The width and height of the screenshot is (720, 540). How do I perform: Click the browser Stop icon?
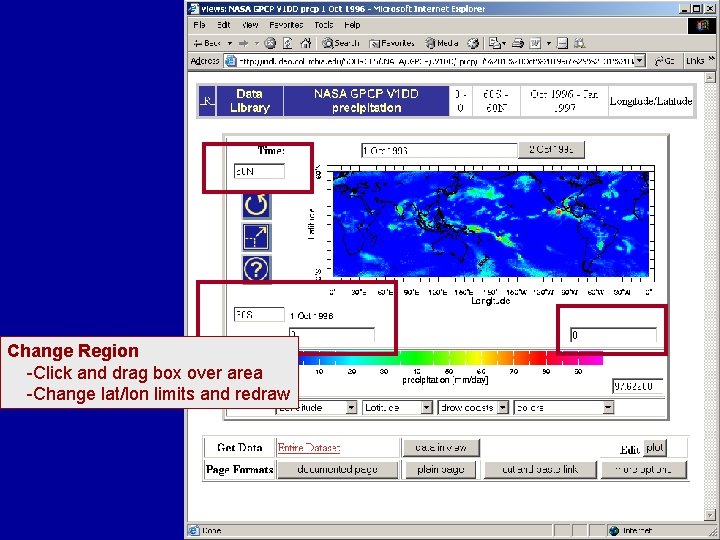click(270, 43)
